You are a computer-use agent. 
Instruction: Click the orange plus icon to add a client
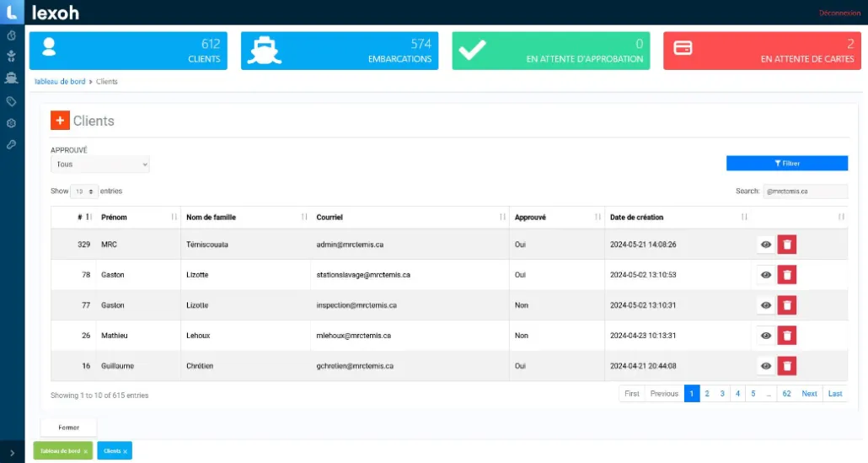(60, 121)
